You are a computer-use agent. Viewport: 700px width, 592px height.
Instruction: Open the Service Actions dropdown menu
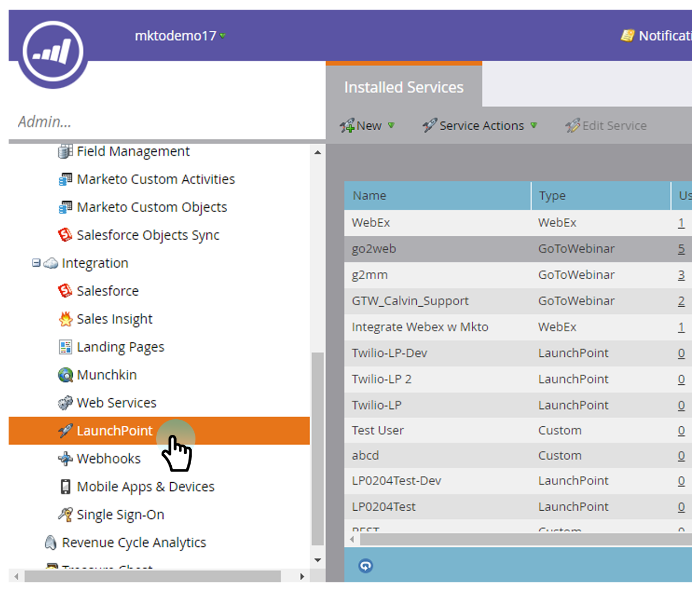(480, 126)
